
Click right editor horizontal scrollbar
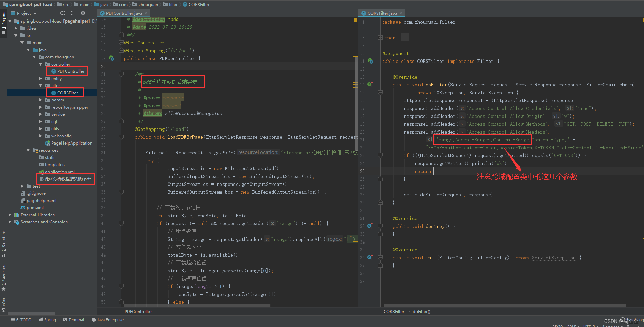(505, 305)
